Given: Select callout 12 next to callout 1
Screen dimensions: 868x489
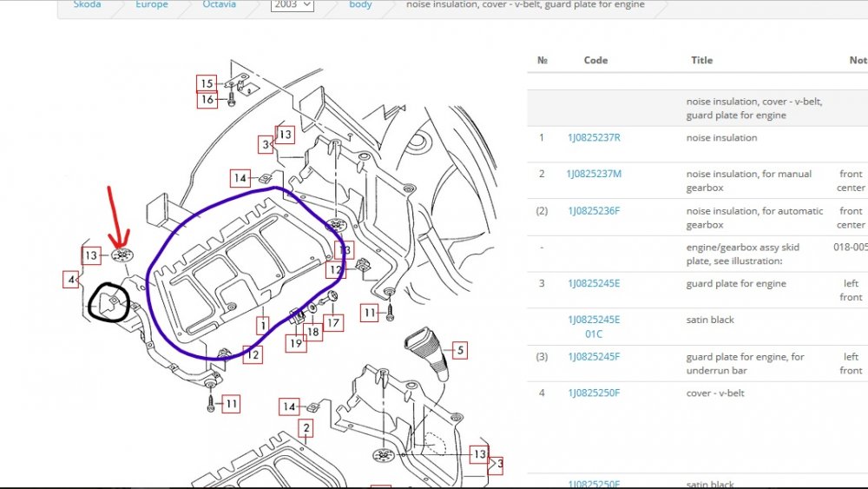Looking at the screenshot, I should click(253, 354).
